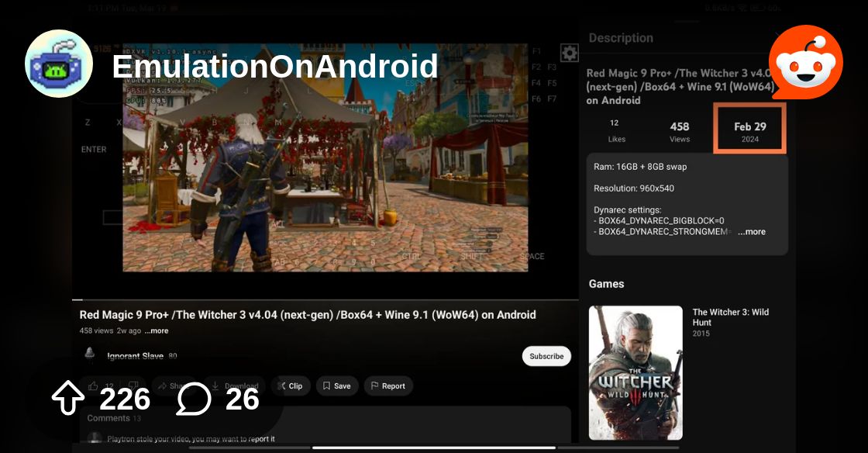868x453 pixels.
Task: Expand description with "...more" in description panel
Action: click(751, 232)
